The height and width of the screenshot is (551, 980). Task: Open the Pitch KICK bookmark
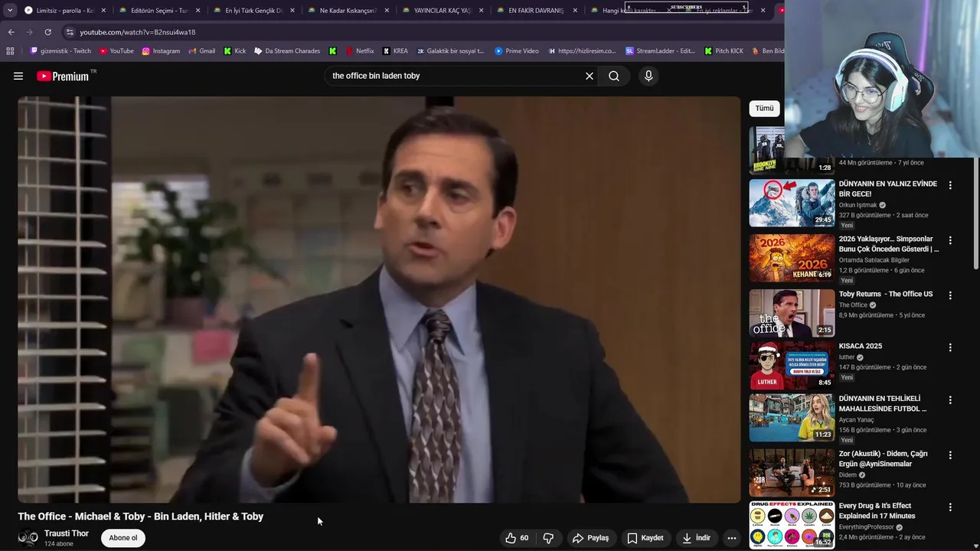(724, 51)
